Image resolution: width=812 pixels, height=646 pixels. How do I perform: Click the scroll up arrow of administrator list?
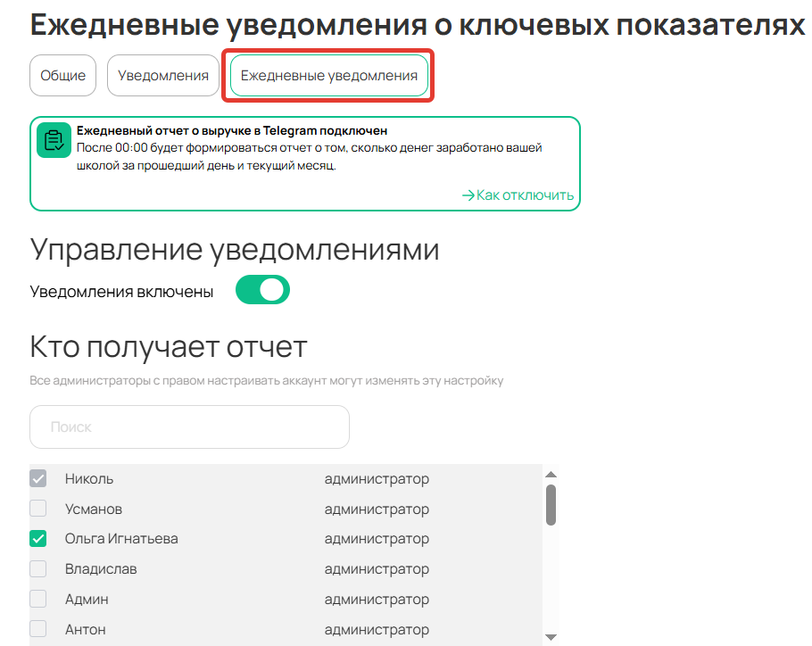pyautogui.click(x=551, y=474)
